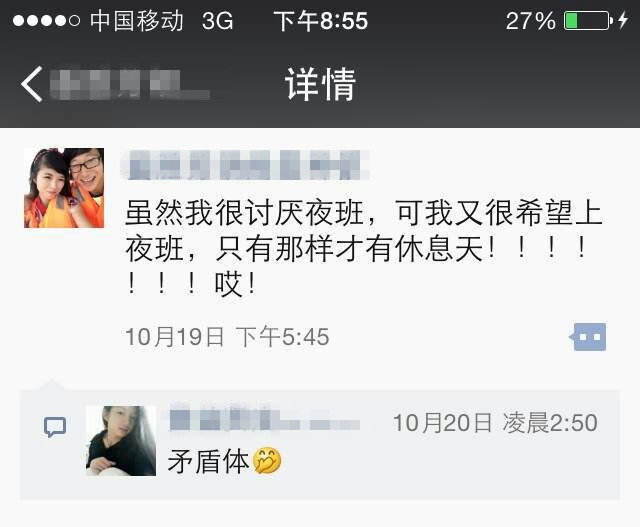Tap the signal strength dots
This screenshot has width=640, height=527.
46,20
